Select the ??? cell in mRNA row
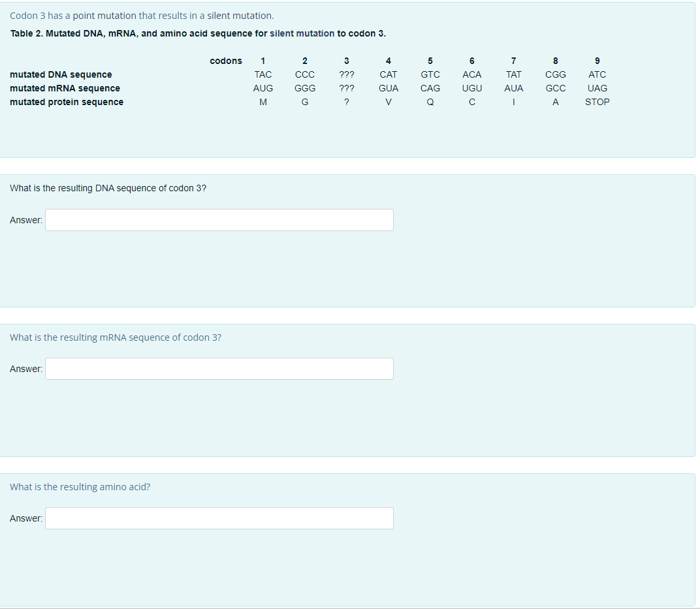The width and height of the screenshot is (700, 609). (347, 88)
